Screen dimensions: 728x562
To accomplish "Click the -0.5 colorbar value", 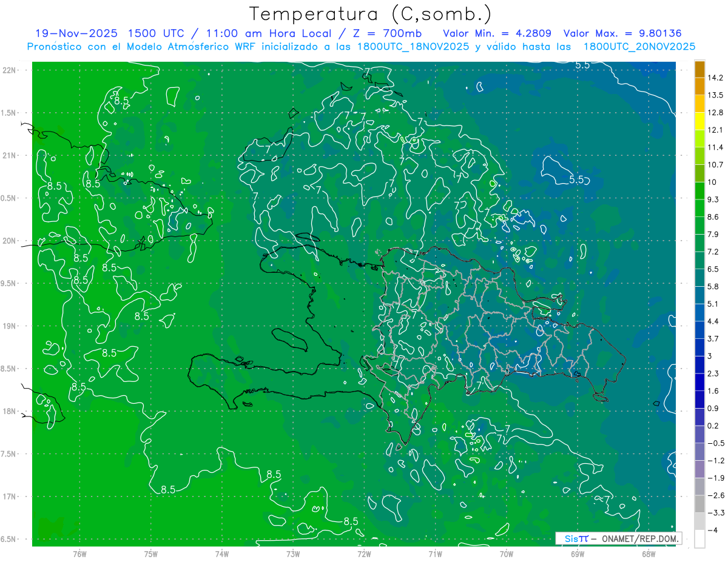I will pyautogui.click(x=715, y=443).
